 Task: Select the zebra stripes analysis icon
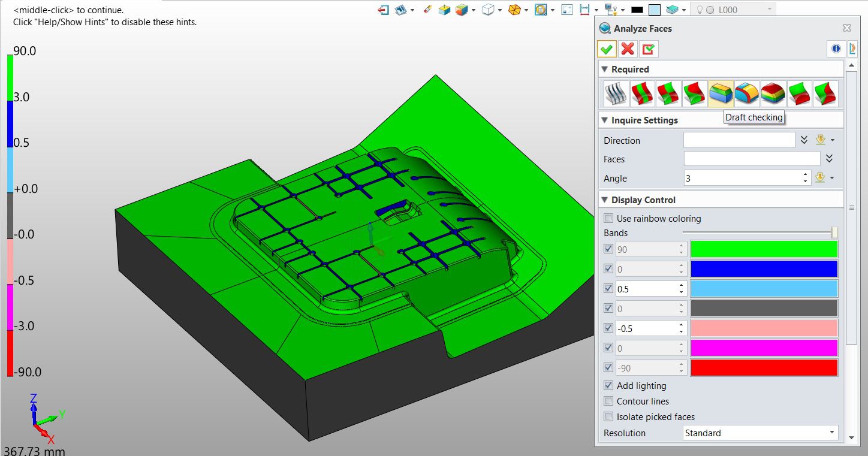(616, 93)
